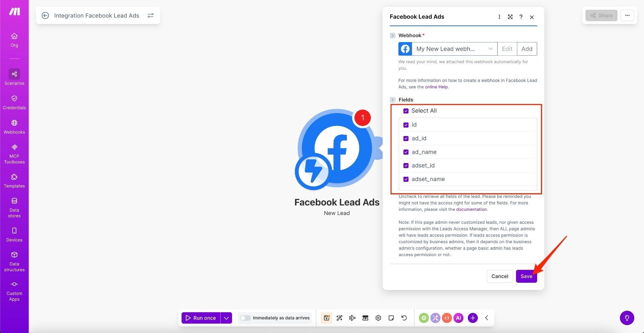Screen dimensions: 644x333
Task: Open Data stores in the sidebar
Action: click(x=14, y=208)
